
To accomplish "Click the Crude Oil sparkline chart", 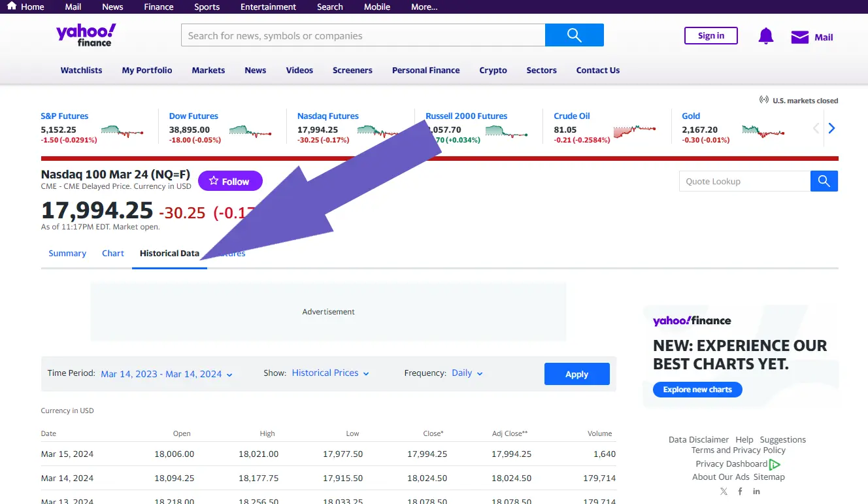I will click(635, 131).
